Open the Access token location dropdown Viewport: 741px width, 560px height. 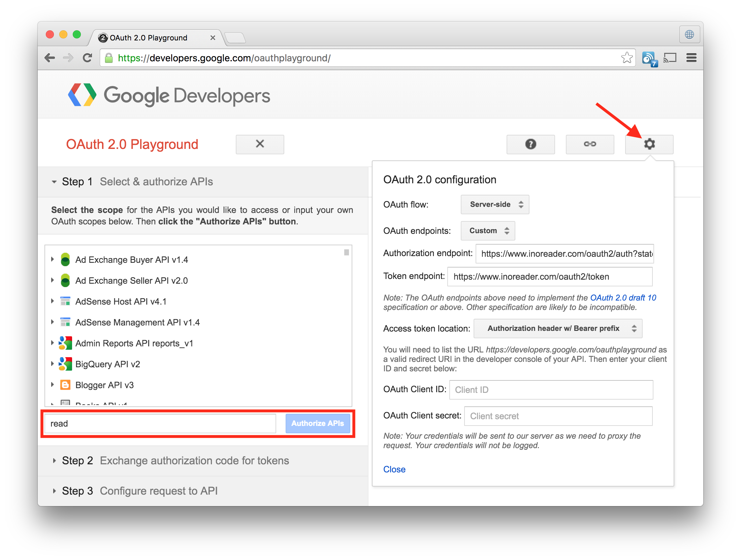coord(558,329)
